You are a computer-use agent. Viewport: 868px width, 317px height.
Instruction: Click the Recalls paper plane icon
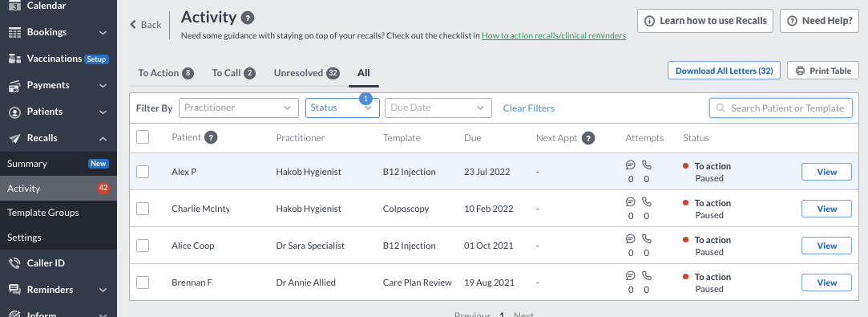pos(15,138)
